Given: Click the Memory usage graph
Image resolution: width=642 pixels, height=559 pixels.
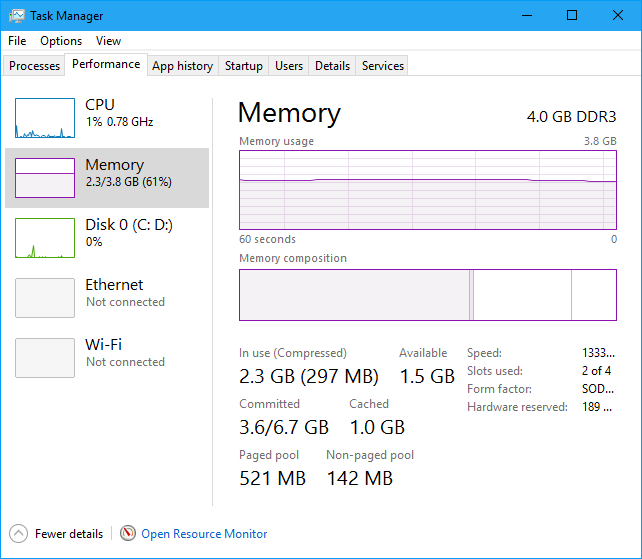Looking at the screenshot, I should click(x=428, y=190).
